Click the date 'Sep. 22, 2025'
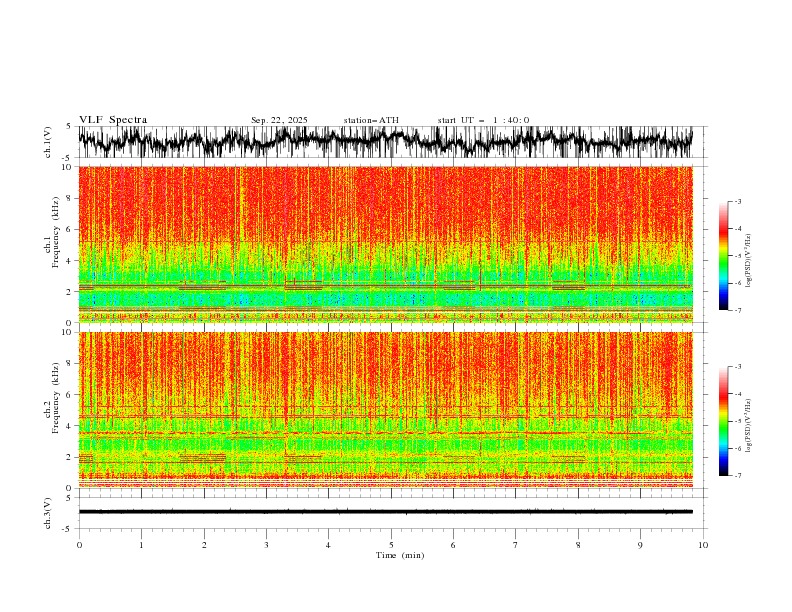The height and width of the screenshot is (612, 792). point(279,120)
